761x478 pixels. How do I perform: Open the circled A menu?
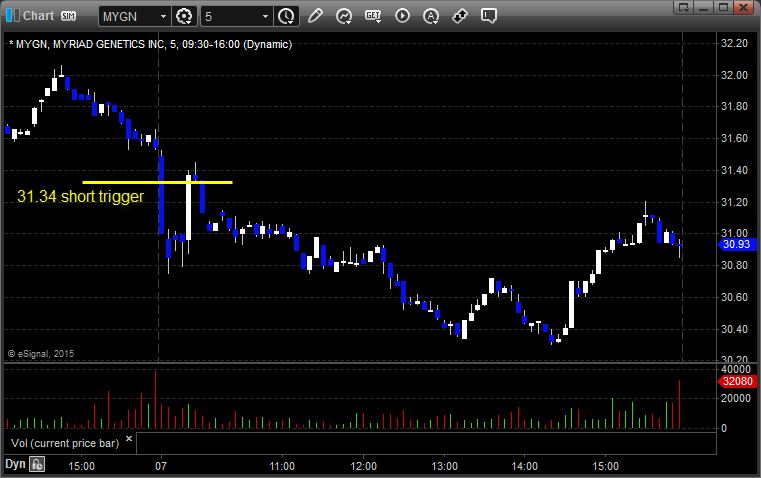click(431, 16)
